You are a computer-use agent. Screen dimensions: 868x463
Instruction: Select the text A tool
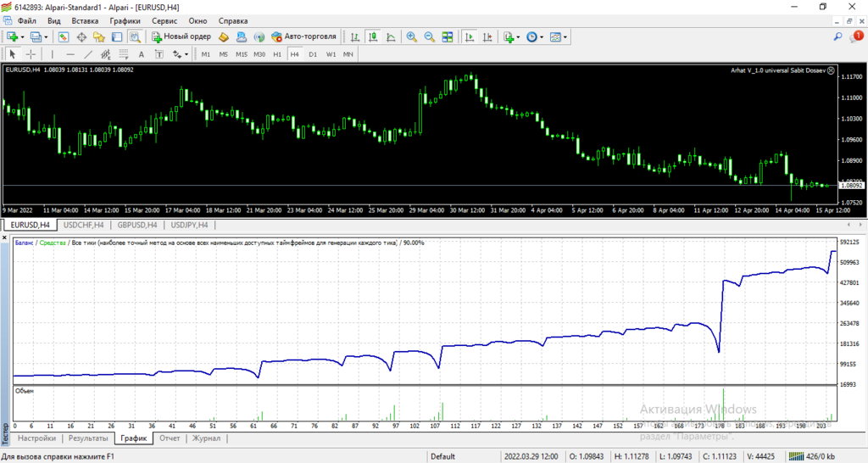pos(142,54)
